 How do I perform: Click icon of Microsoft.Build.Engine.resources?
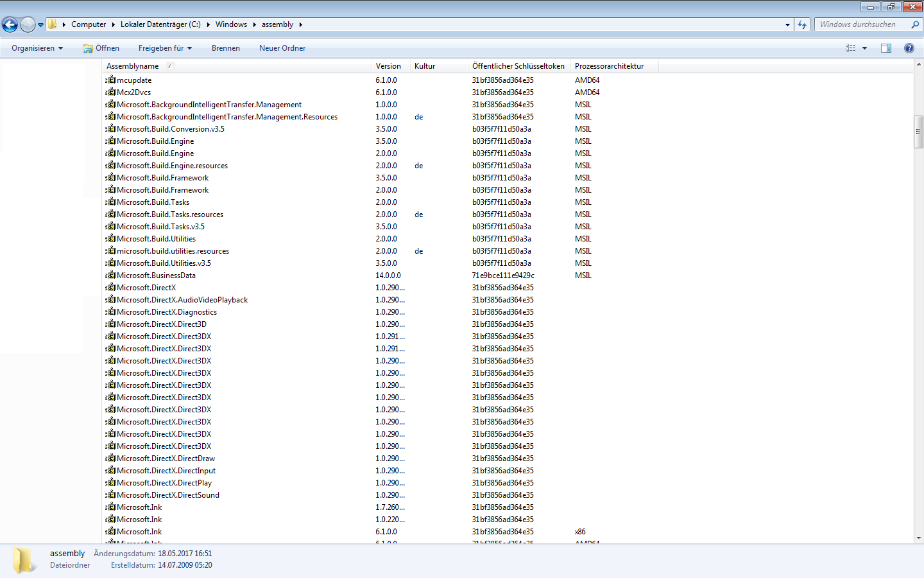(110, 166)
